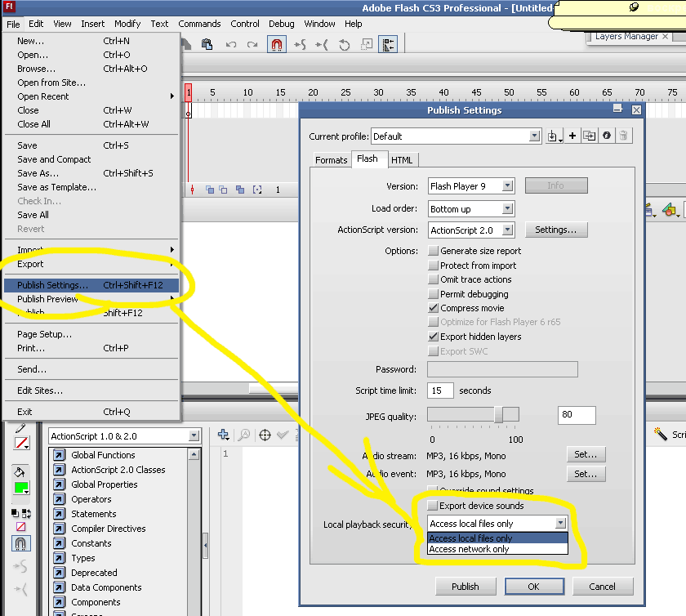This screenshot has width=686, height=616.
Task: Click the Redo arrow in the main toolbar
Action: (x=252, y=44)
